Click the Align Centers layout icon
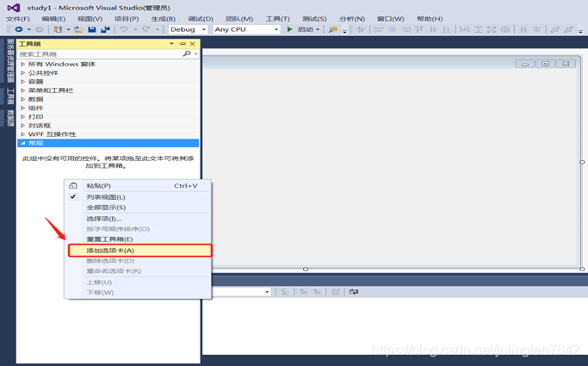The image size is (588, 366). click(x=393, y=29)
